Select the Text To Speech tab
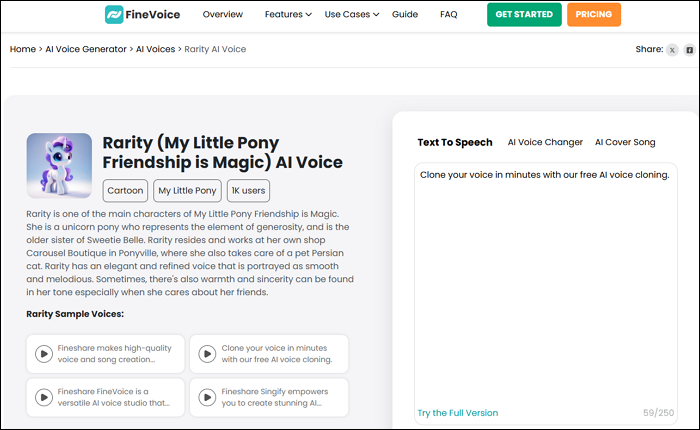This screenshot has width=700, height=430. point(455,142)
